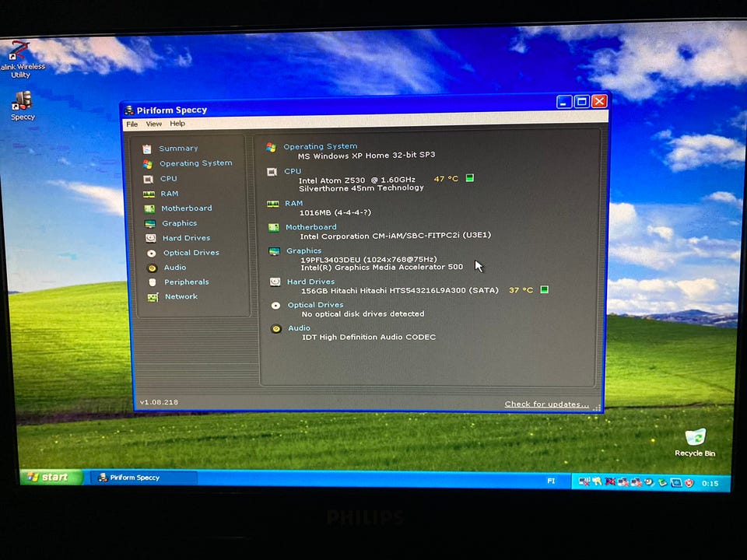
Task: Select Summary in the sidebar
Action: [179, 148]
